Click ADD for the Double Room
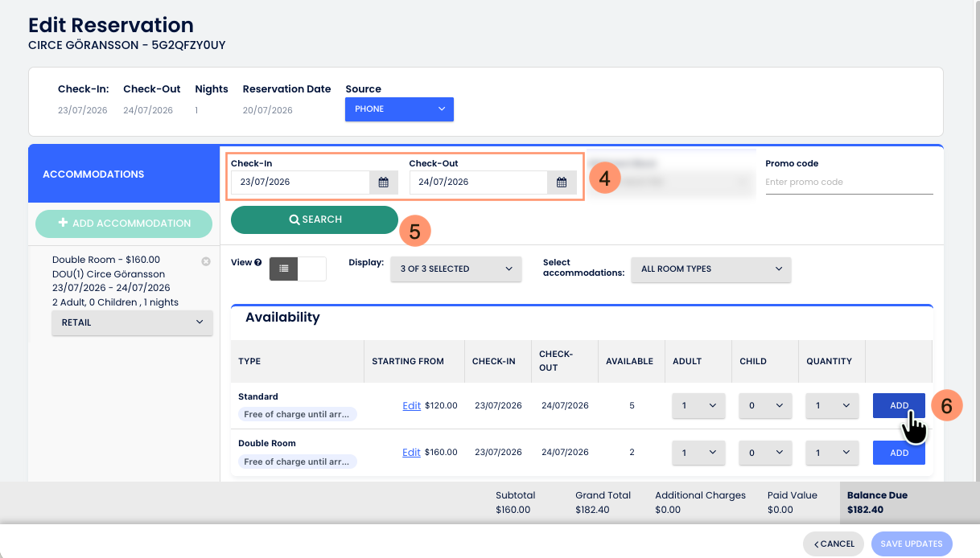 [x=899, y=453]
